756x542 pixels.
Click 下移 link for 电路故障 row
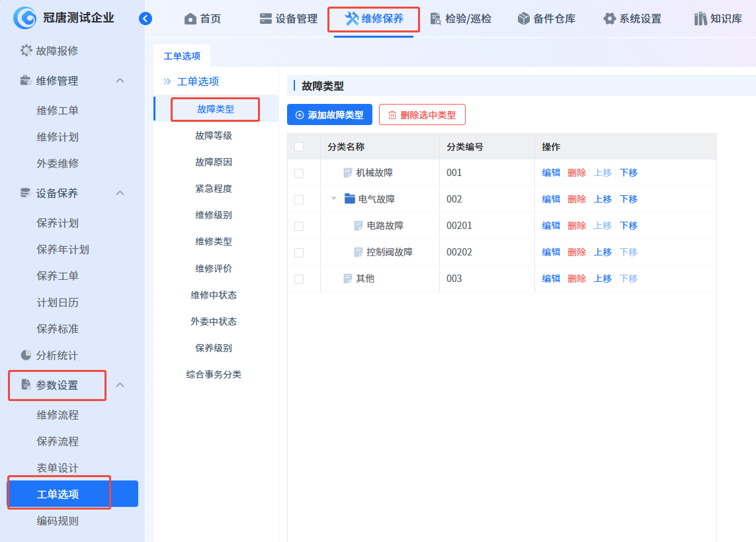[628, 226]
